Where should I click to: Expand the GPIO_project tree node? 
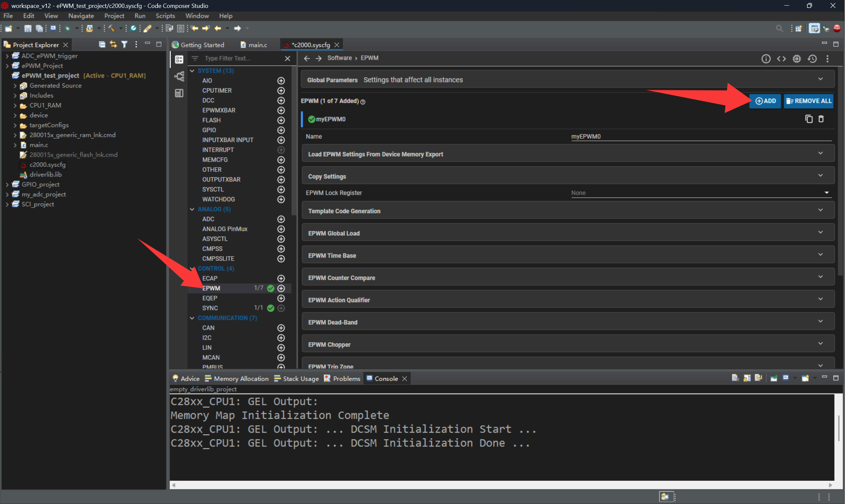pos(7,184)
